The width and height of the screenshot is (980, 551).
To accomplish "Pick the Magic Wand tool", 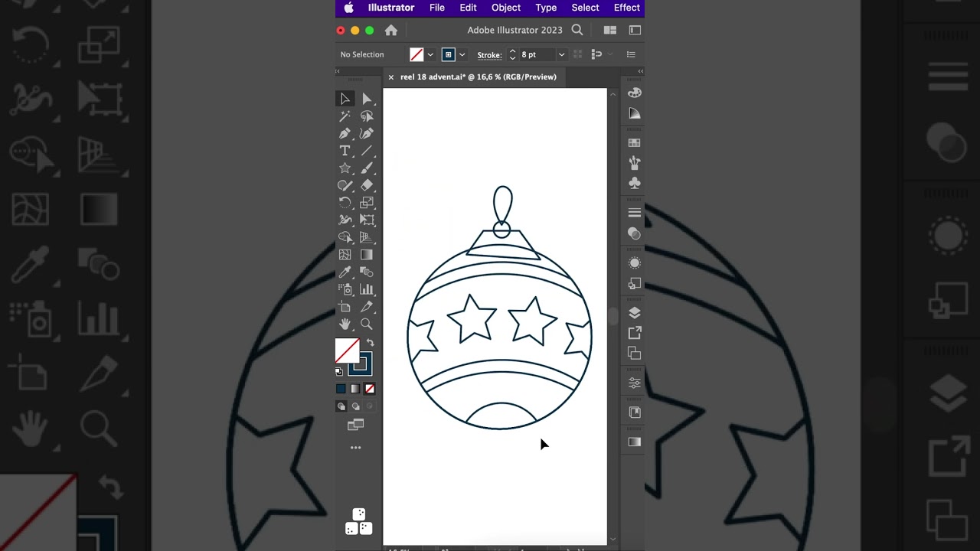I will [x=345, y=116].
